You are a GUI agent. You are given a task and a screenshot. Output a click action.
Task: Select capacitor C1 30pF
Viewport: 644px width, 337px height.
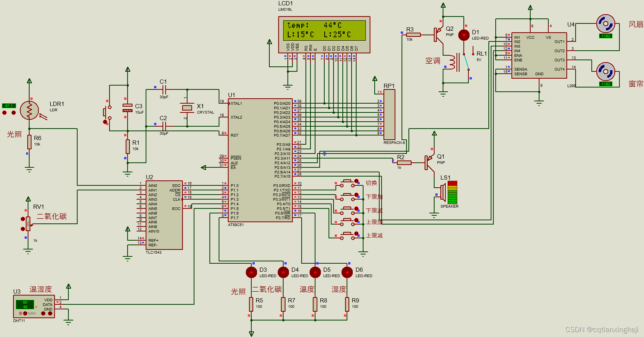[x=164, y=90]
